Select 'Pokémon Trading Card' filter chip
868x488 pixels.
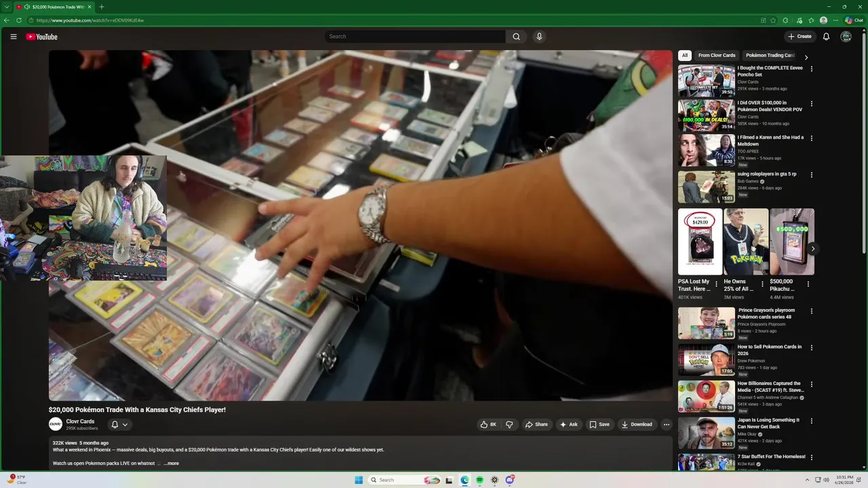click(770, 56)
